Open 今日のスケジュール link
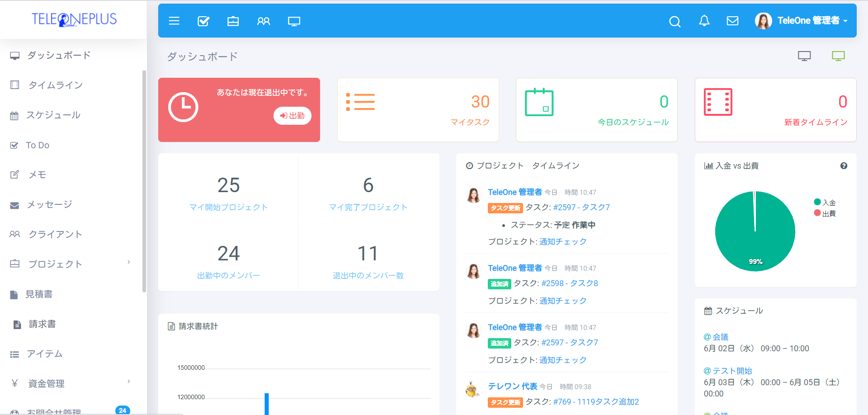The image size is (868, 415). [x=633, y=122]
